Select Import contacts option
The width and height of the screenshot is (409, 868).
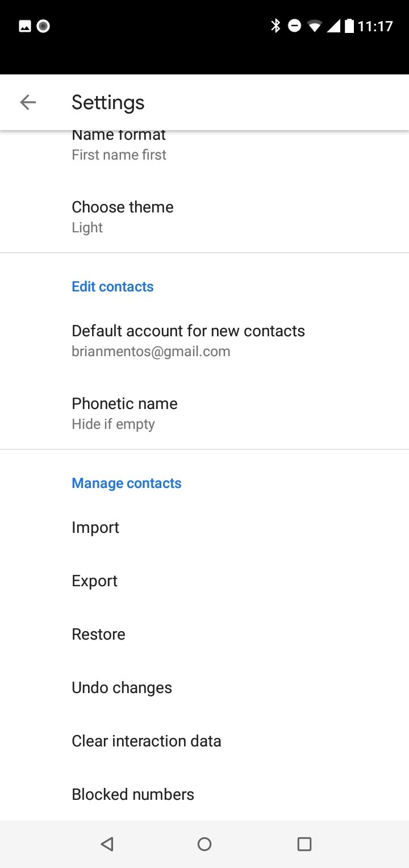point(95,528)
